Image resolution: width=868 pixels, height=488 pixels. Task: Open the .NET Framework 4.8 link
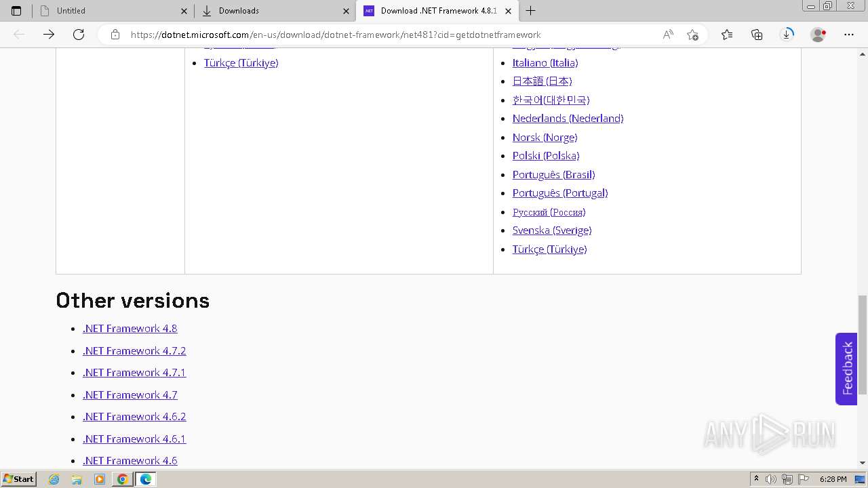pos(130,329)
